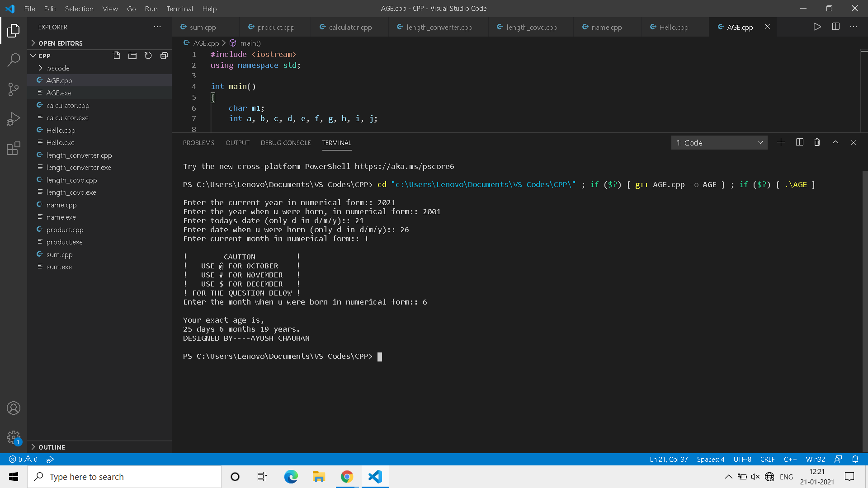The image size is (868, 488).
Task: Add a new terminal instance
Action: (x=781, y=142)
